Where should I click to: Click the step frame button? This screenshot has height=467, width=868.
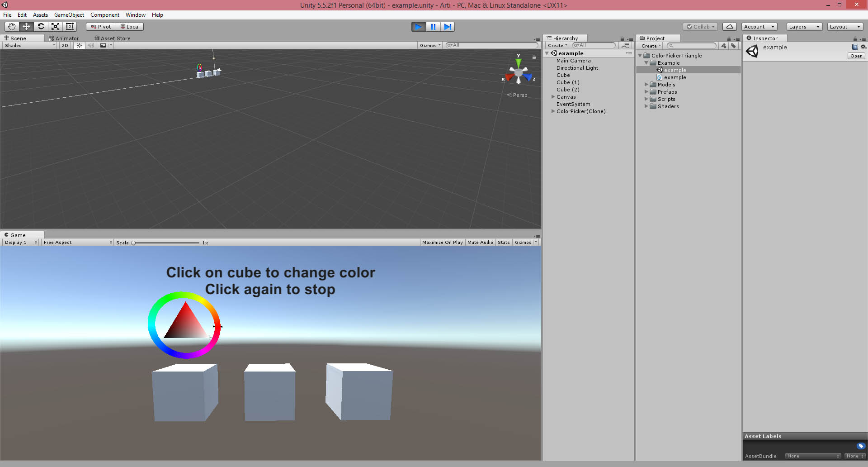click(448, 27)
